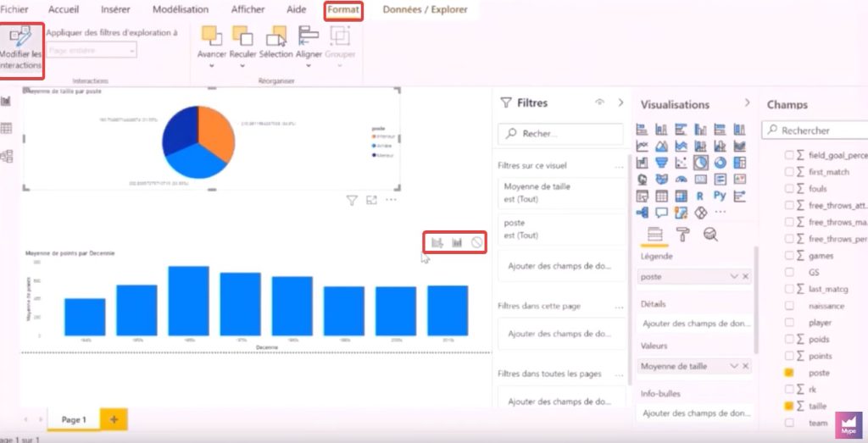868x443 pixels.
Task: Enable the points field checkbox
Action: coord(789,356)
